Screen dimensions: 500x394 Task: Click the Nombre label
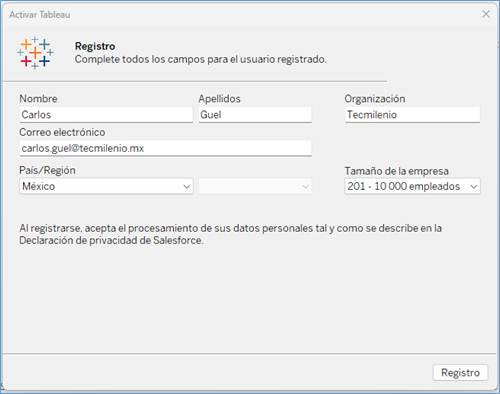(x=38, y=99)
